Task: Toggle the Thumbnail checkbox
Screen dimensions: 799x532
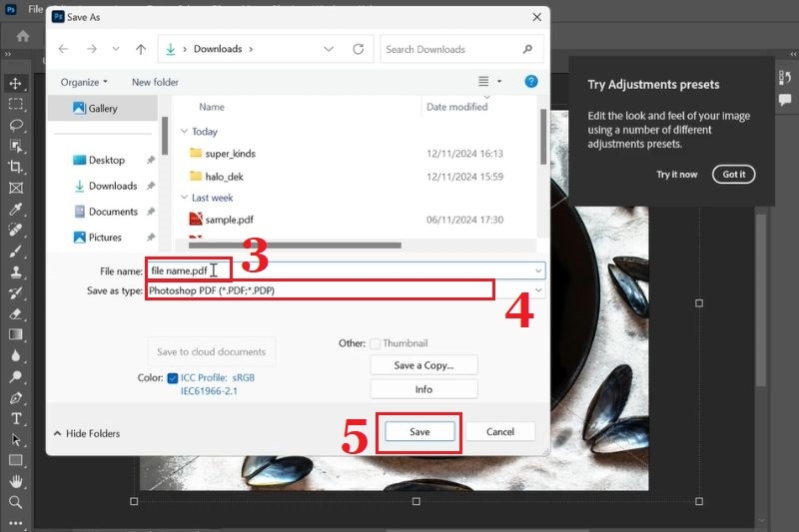Action: (x=376, y=343)
